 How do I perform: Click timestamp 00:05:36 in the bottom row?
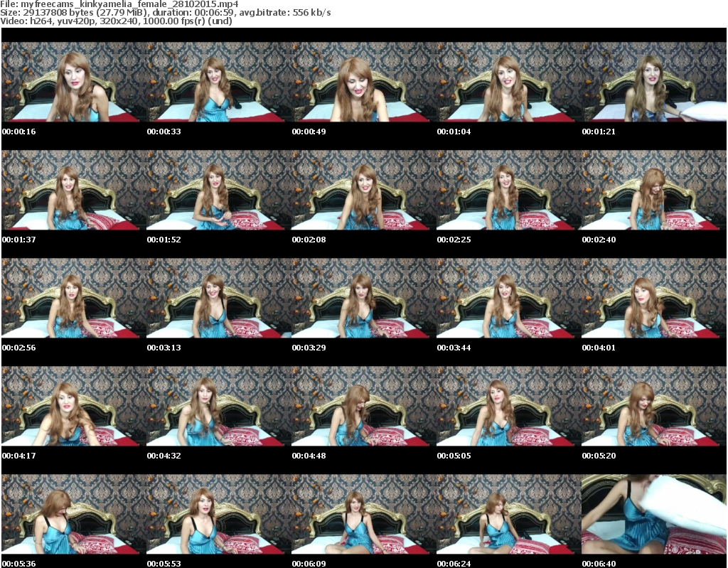click(18, 563)
